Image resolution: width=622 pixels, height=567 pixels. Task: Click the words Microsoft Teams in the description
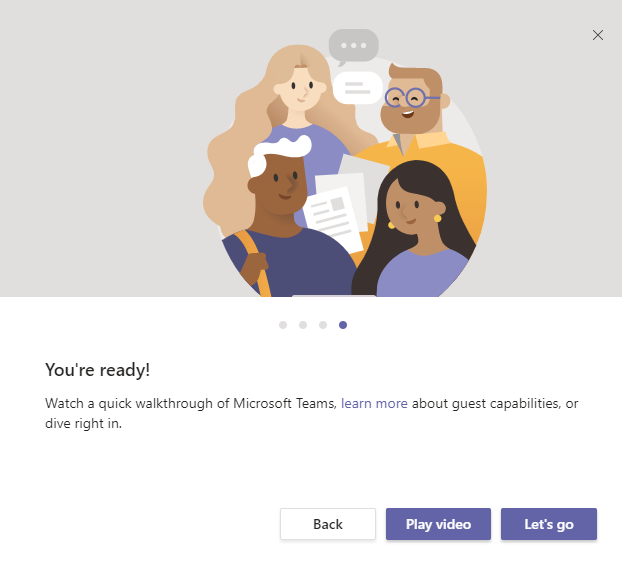coord(285,403)
